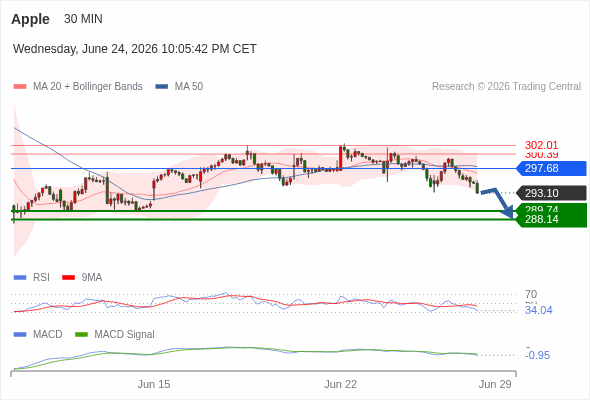Click the MA 20 + Bollinger Bands legend swatch

pyautogui.click(x=20, y=87)
